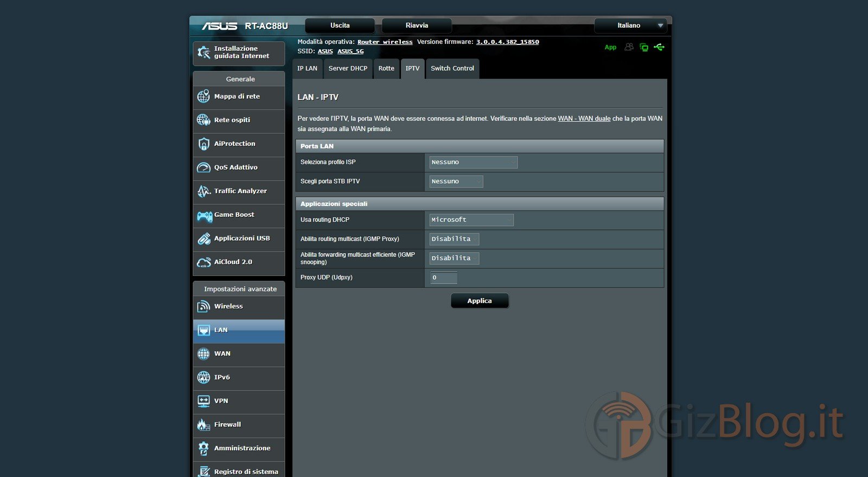Click the ASUS logo in header

tap(220, 26)
